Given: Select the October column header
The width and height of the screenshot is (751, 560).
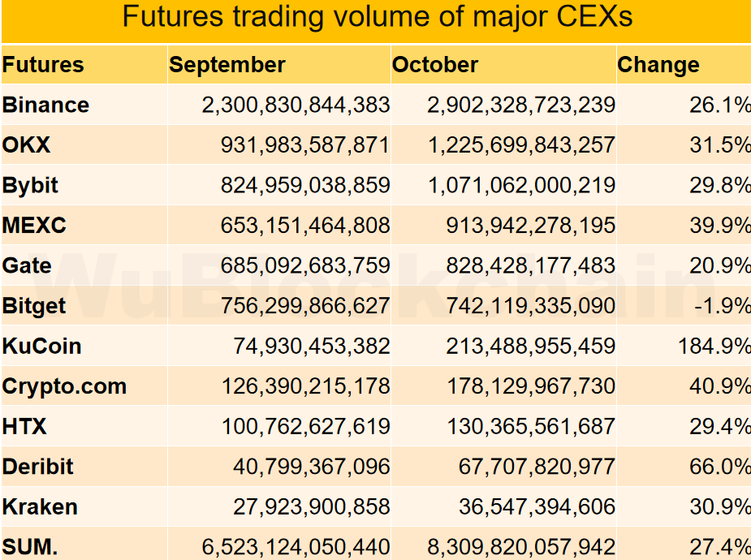Looking at the screenshot, I should pos(435,65).
